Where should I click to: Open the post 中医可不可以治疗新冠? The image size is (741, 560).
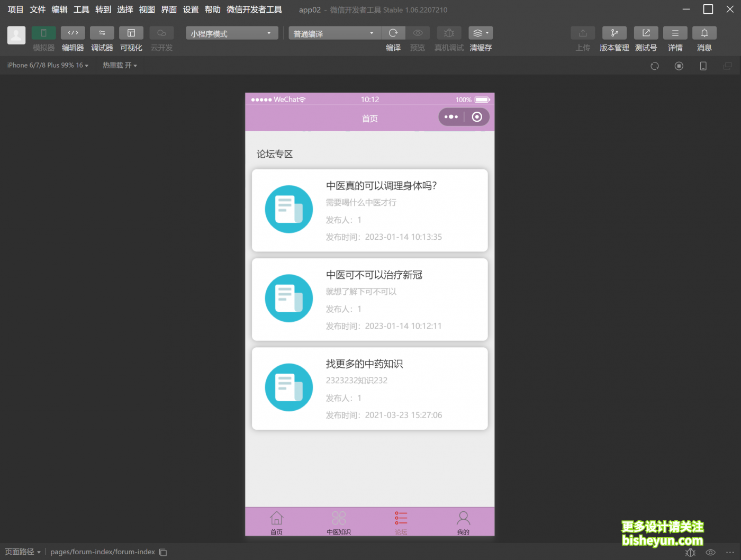[x=370, y=300]
